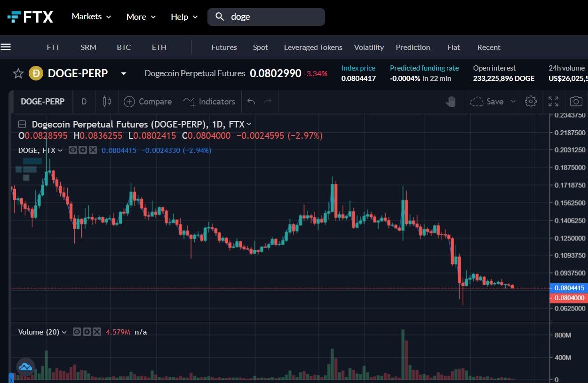Image resolution: width=588 pixels, height=383 pixels.
Task: Click the Index price link
Action: click(x=358, y=68)
